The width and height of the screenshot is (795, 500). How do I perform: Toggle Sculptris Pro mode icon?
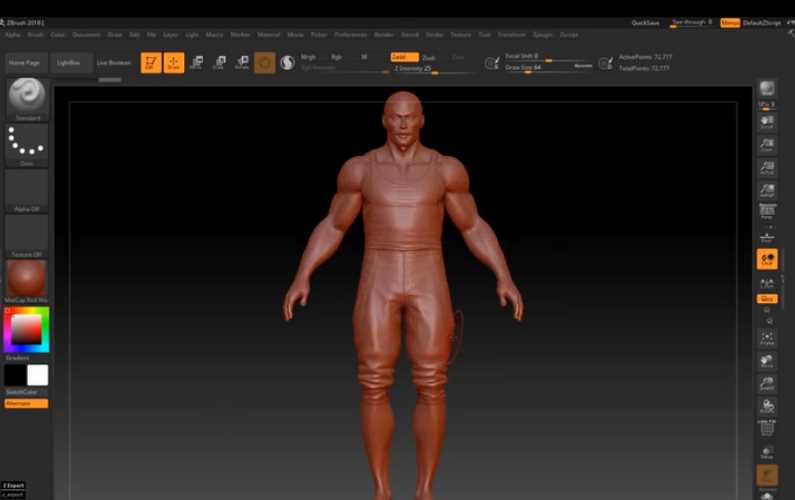coord(287,62)
